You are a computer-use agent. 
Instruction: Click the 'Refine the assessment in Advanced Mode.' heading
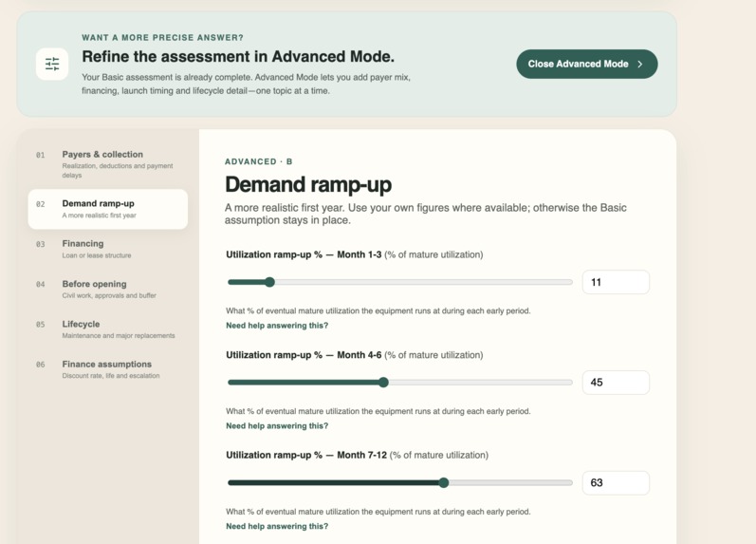[x=238, y=56]
